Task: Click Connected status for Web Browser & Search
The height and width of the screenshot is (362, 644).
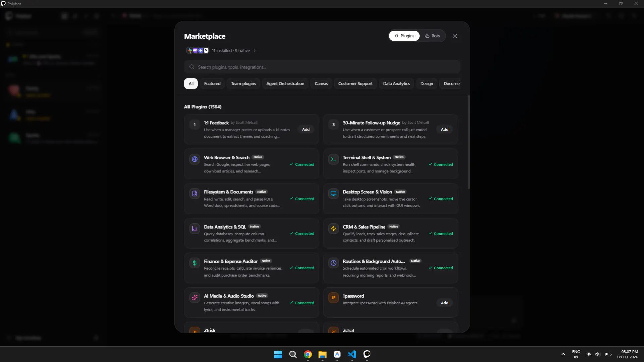Action: pyautogui.click(x=302, y=164)
